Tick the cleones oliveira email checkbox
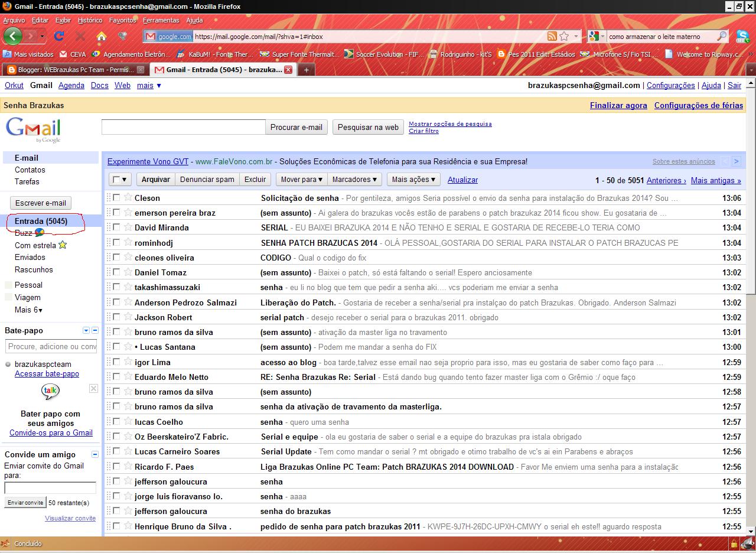This screenshot has height=553, width=756. click(x=116, y=257)
